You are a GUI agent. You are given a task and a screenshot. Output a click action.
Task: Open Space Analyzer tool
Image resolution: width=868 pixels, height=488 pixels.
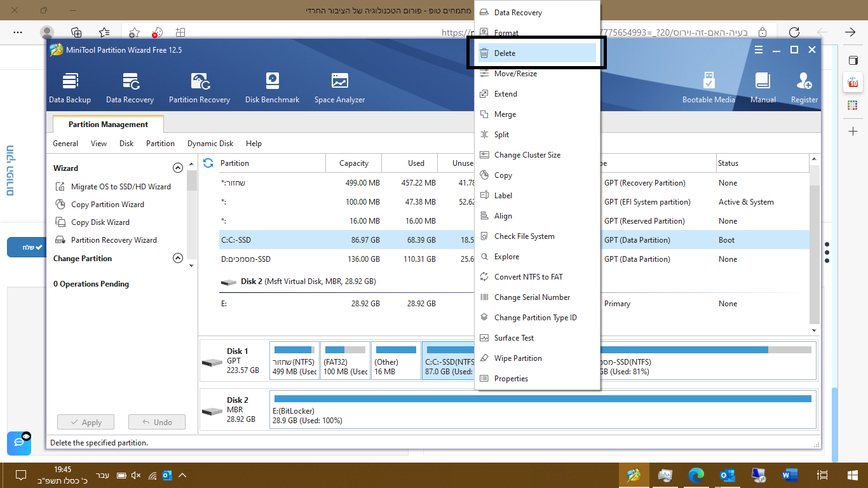pyautogui.click(x=339, y=88)
